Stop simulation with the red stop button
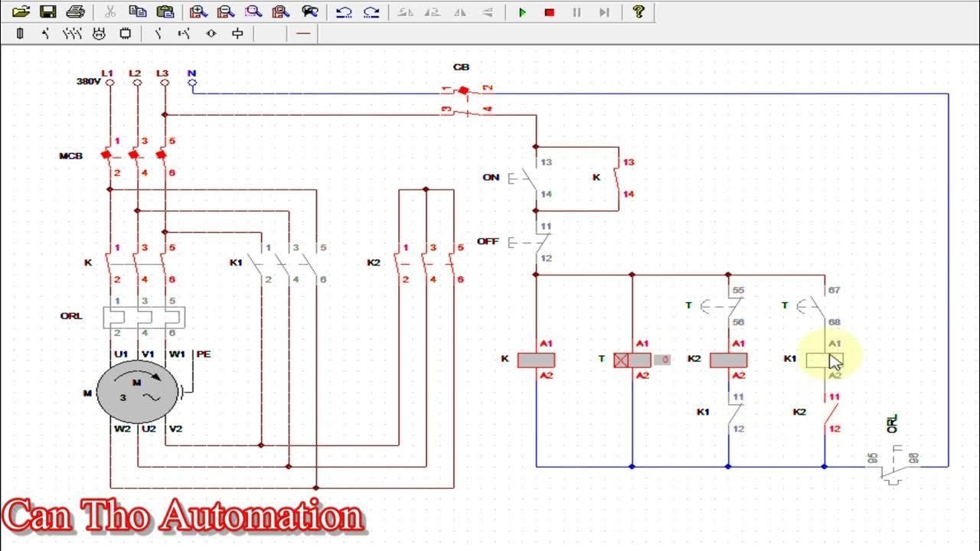Image resolution: width=980 pixels, height=551 pixels. click(549, 11)
